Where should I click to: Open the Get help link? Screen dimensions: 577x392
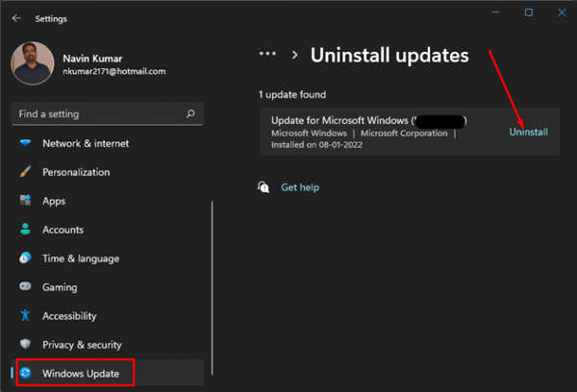[300, 187]
